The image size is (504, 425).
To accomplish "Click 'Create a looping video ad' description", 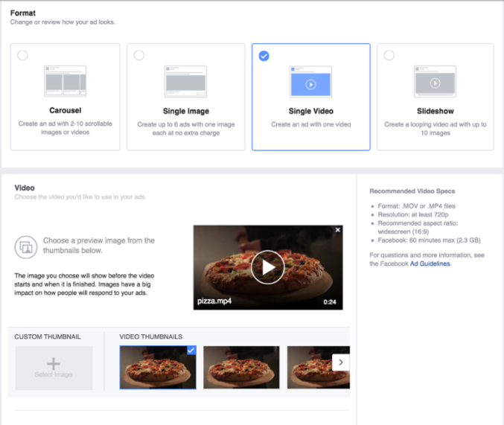I will click(x=436, y=128).
